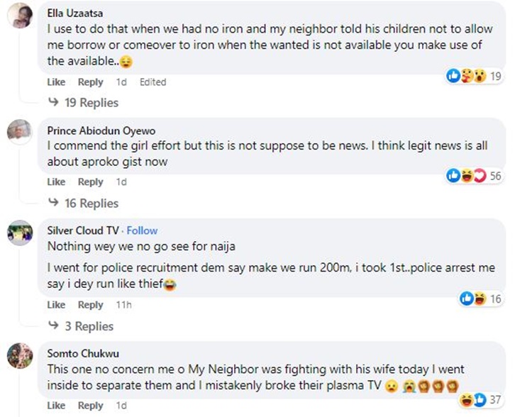Image resolution: width=532 pixels, height=417 pixels.
Task: Expand 19 Replies under Ella's comment
Action: (x=82, y=103)
